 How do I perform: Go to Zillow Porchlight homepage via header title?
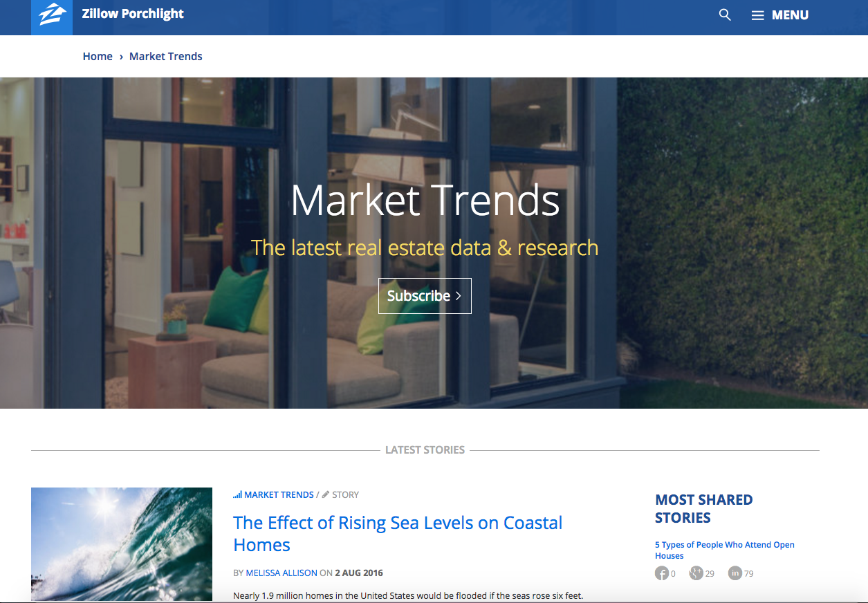coord(133,13)
